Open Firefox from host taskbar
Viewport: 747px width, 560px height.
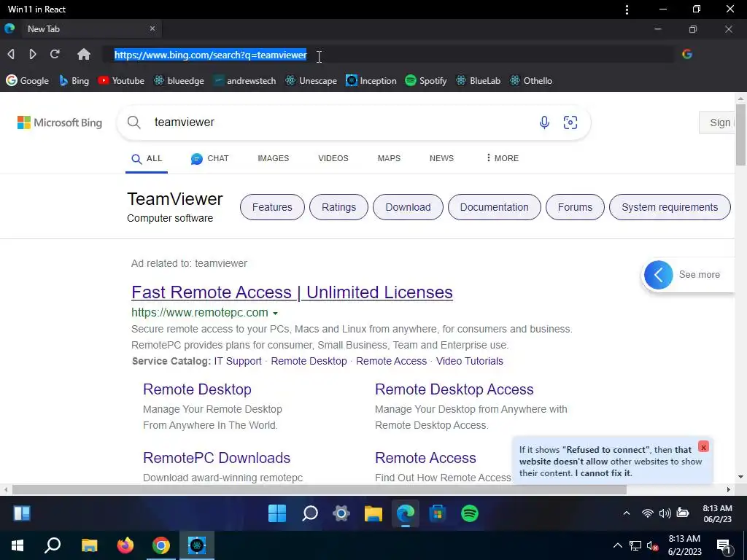125,545
